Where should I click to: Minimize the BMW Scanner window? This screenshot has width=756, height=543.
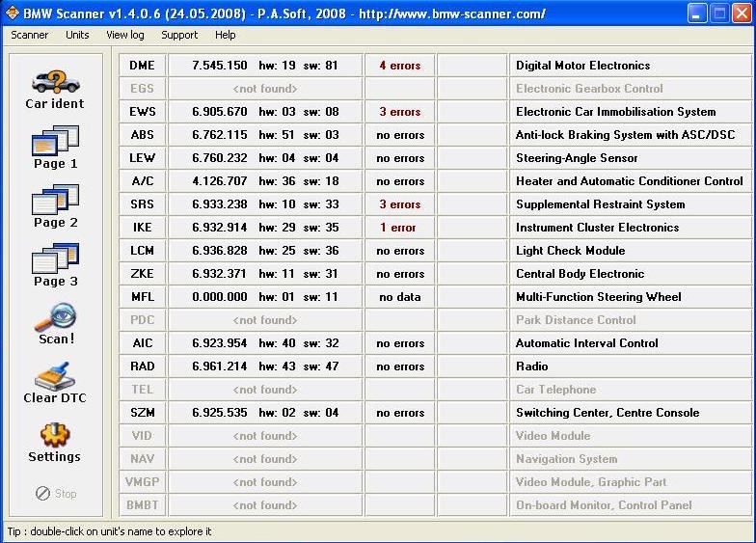[696, 14]
